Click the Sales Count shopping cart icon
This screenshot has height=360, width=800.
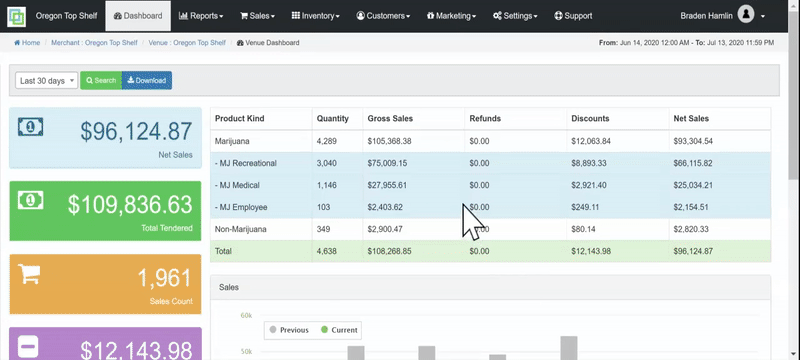coord(29,274)
